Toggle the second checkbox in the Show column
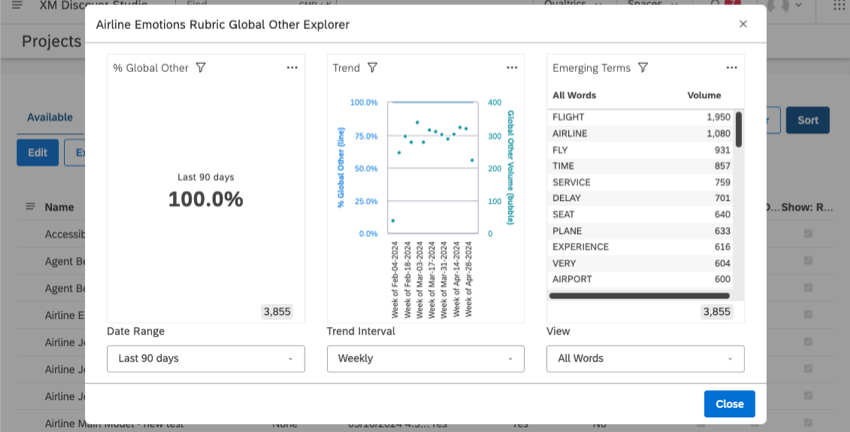 (808, 261)
